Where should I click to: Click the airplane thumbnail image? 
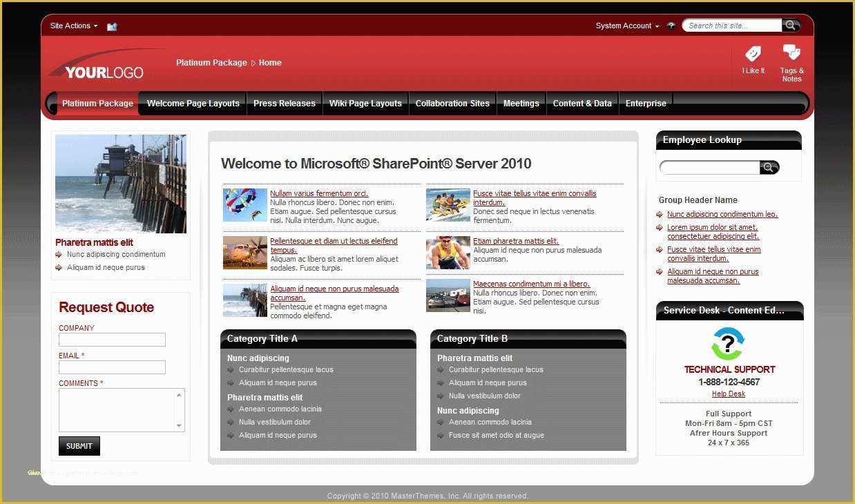tap(245, 253)
